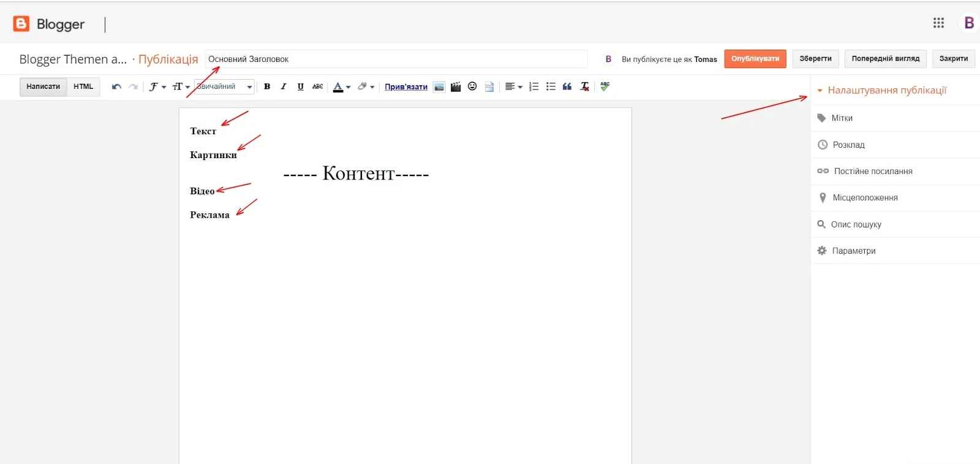This screenshot has width=980, height=464.
Task: Open the Звичайний paragraph style dropdown
Action: (x=224, y=86)
